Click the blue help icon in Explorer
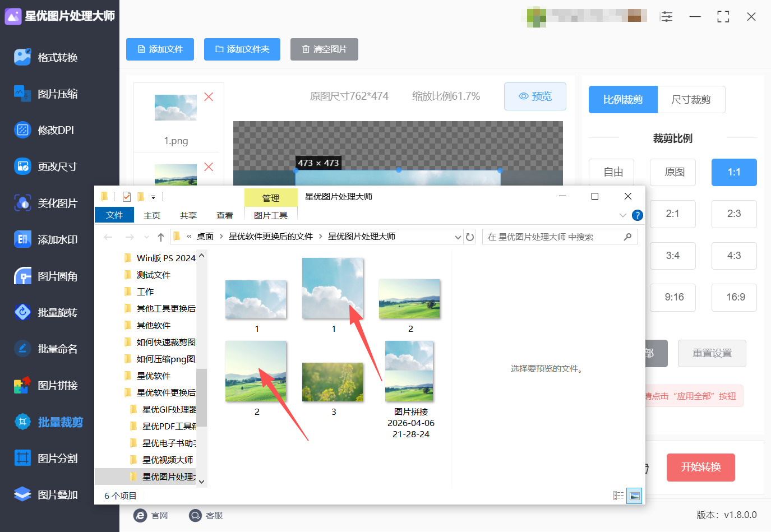Screen dimensions: 771x532 click(x=637, y=215)
